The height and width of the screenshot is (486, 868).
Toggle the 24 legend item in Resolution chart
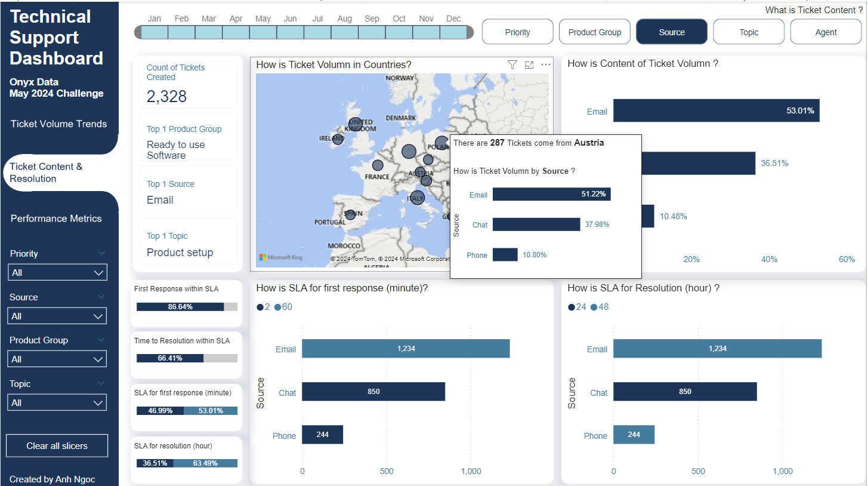click(577, 307)
